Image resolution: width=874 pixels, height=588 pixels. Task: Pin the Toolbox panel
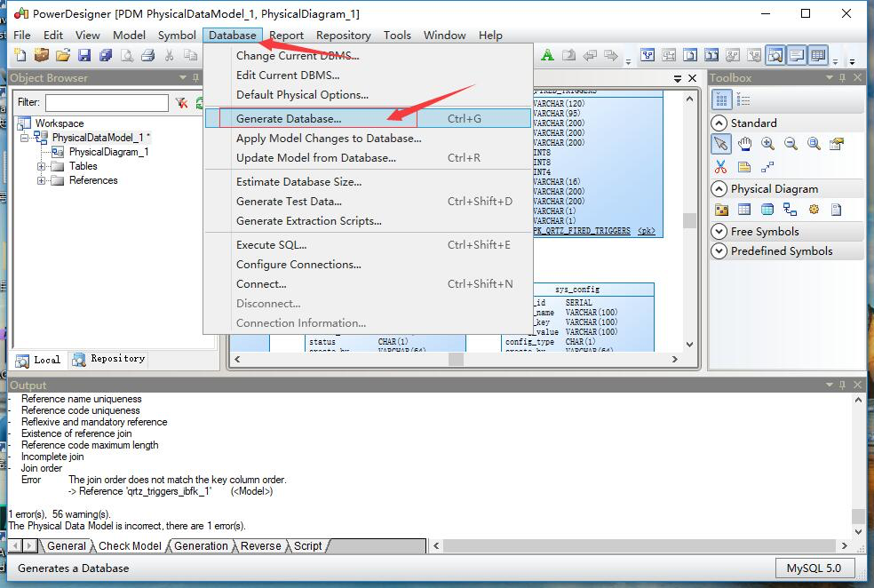tap(842, 77)
